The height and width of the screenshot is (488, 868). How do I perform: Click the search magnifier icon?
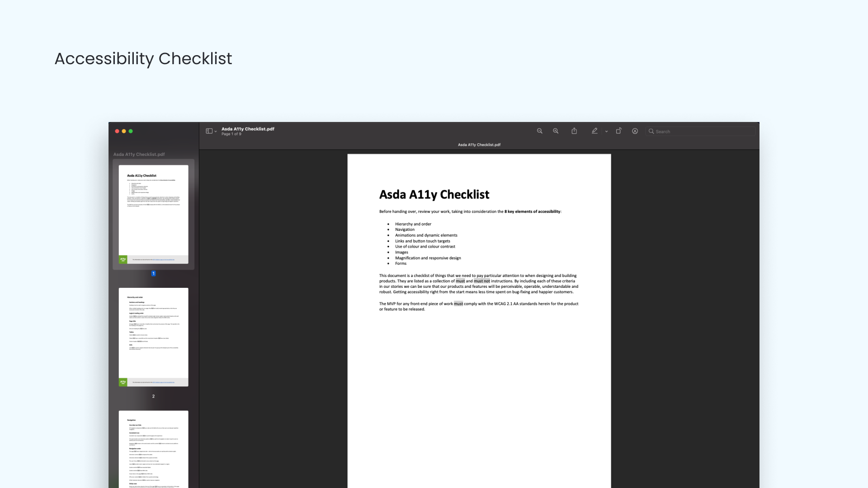point(651,131)
